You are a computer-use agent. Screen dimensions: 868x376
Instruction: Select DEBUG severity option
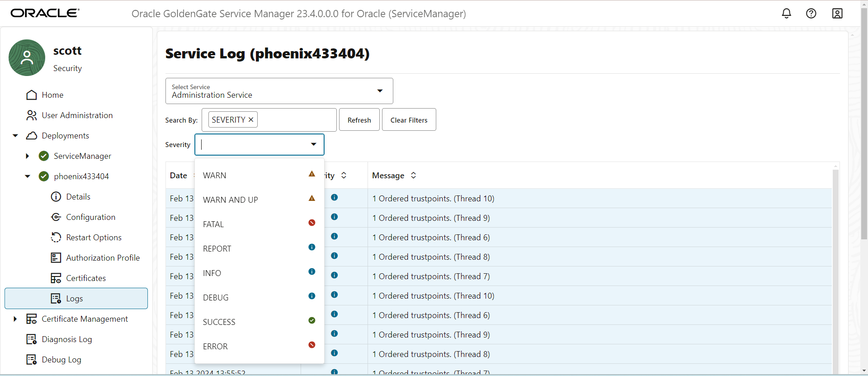(259, 297)
